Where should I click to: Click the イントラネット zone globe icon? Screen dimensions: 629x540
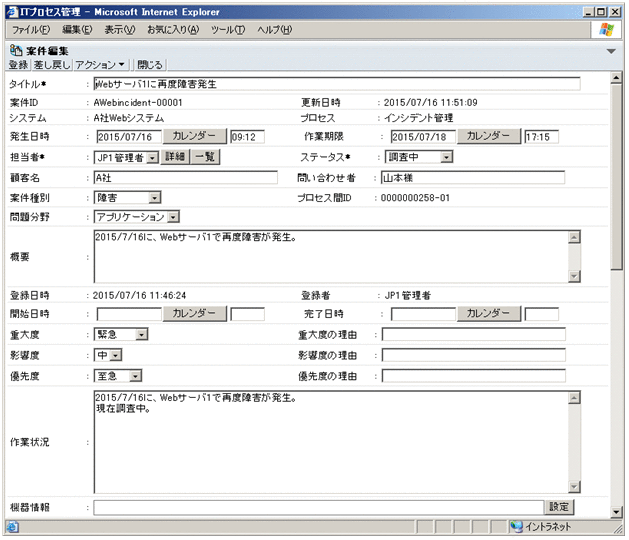[x=517, y=526]
